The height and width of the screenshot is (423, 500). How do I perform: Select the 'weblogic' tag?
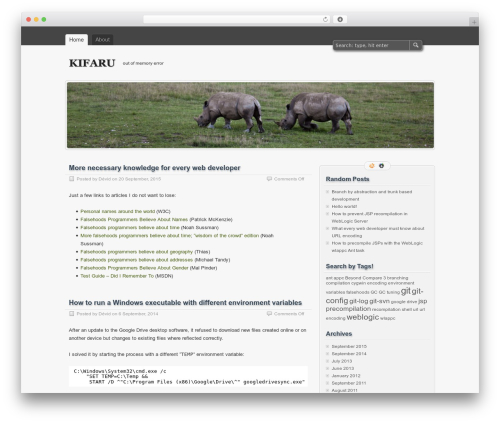tap(363, 317)
